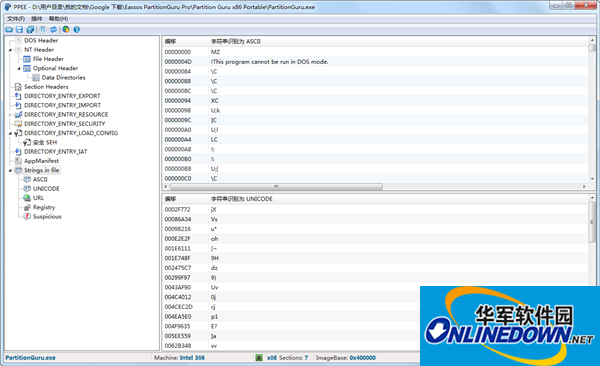Click the UNICODE pane vertical scrollbar thumb
600x366 pixels.
pos(592,222)
